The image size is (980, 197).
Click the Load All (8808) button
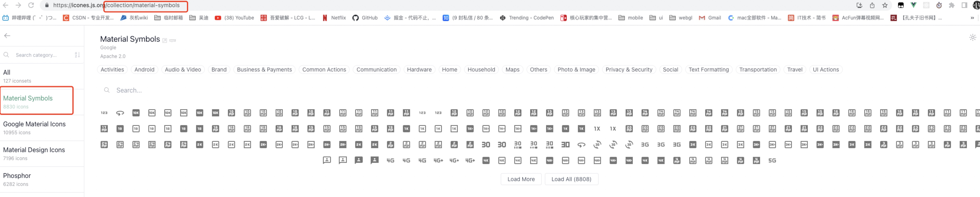tap(571, 179)
